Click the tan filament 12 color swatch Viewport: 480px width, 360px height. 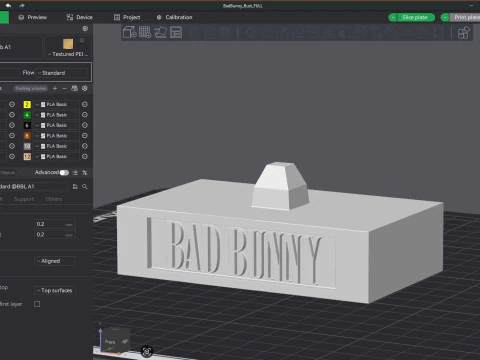(x=27, y=156)
